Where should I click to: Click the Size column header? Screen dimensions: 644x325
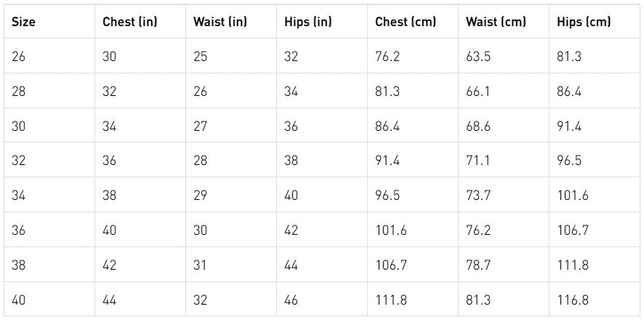(x=23, y=22)
